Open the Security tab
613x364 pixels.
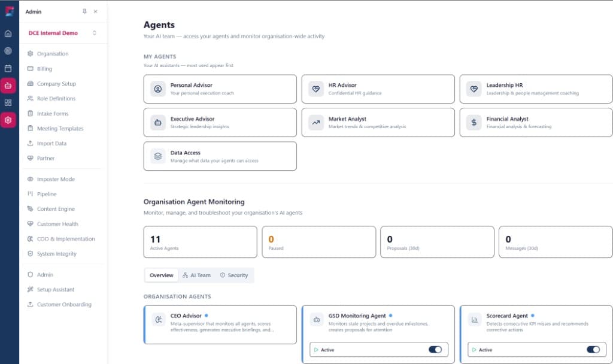[234, 275]
